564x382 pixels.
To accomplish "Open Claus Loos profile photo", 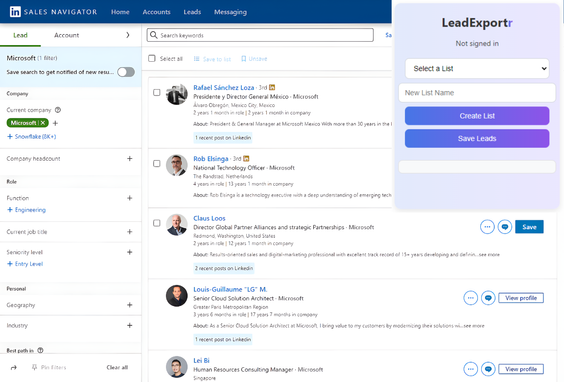I will (177, 225).
